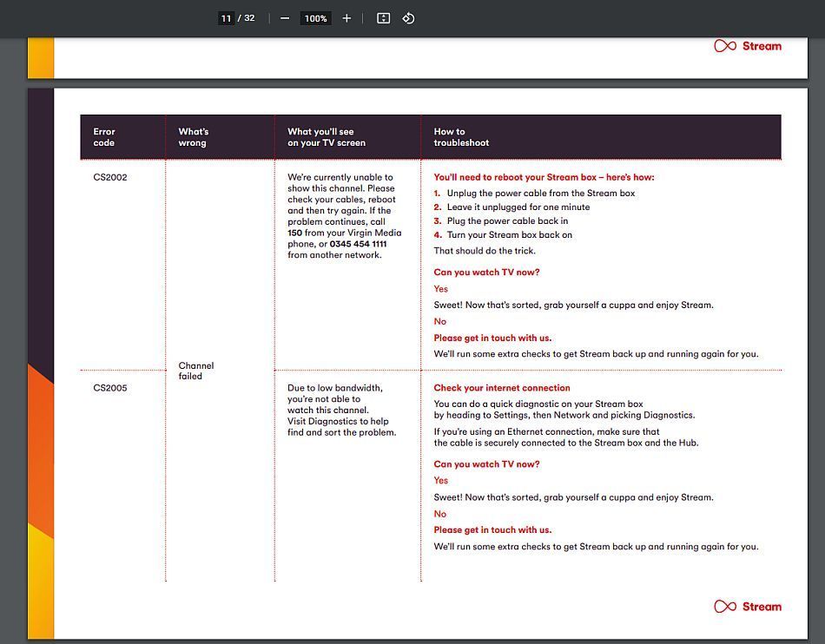This screenshot has width=825, height=644.
Task: Click the fit to page icon
Action: coord(383,18)
